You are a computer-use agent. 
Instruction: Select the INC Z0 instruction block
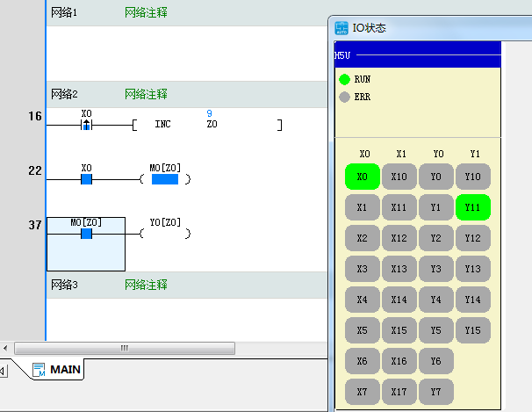pyautogui.click(x=207, y=125)
